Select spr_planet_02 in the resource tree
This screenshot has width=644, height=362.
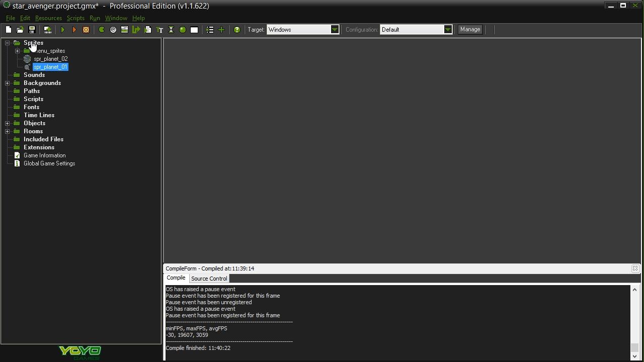(50, 59)
